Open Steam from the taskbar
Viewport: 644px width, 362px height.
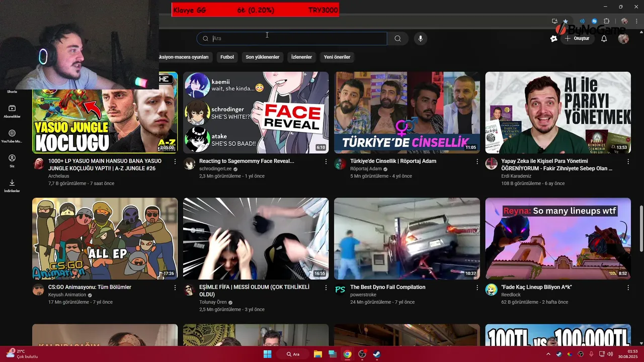click(376, 354)
